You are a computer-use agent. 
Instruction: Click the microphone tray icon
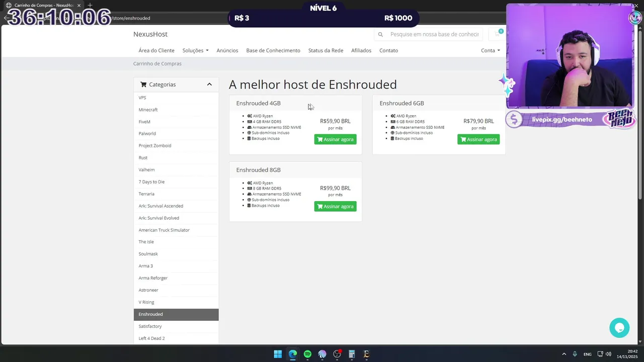click(x=575, y=354)
